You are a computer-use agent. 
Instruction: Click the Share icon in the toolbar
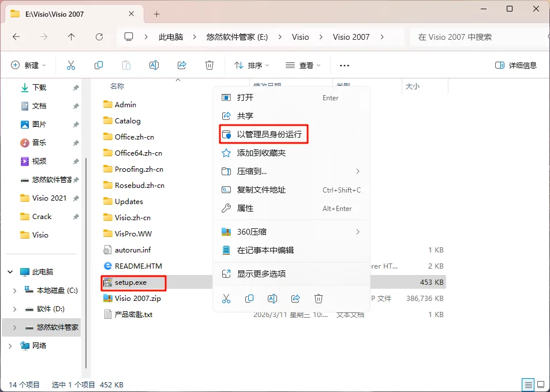click(x=182, y=65)
